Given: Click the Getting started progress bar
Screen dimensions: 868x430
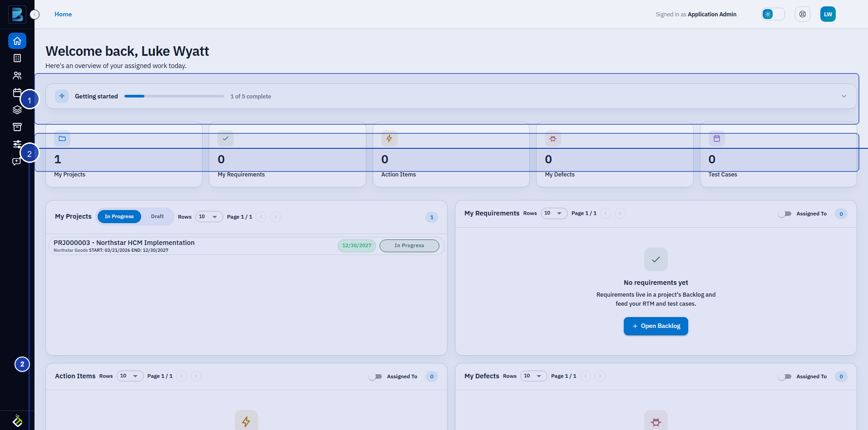Looking at the screenshot, I should pyautogui.click(x=174, y=96).
